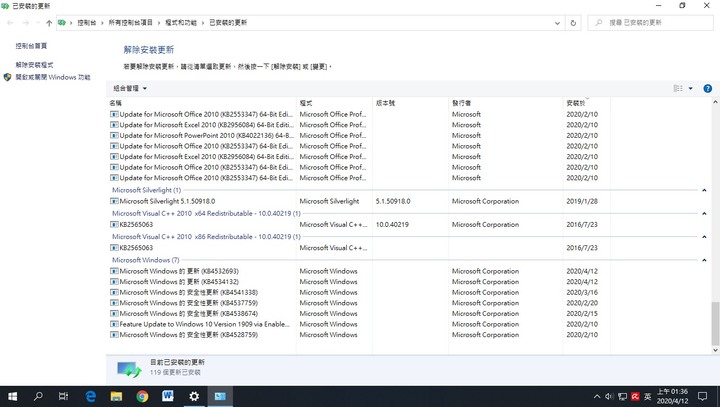Click the search installed updates field

[650, 23]
